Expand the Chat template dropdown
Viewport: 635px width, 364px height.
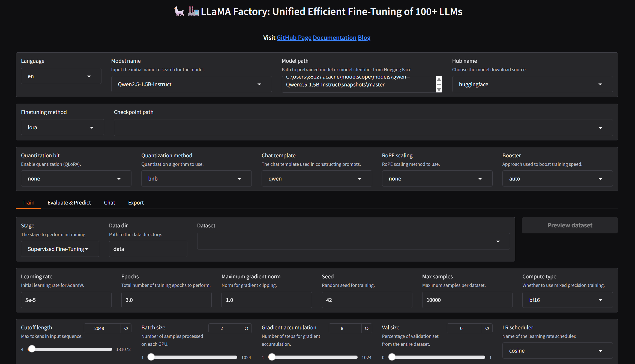(x=317, y=179)
